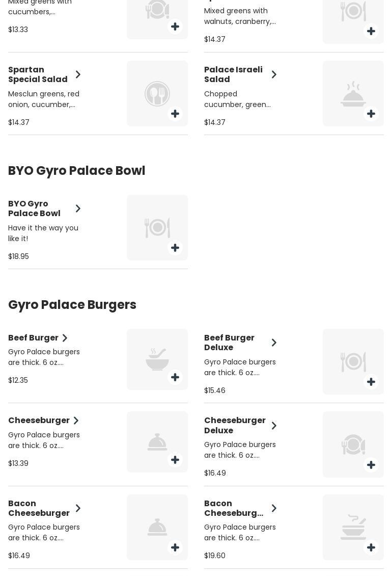Open Cheeseburger item title link
The image size is (392, 576).
click(39, 421)
